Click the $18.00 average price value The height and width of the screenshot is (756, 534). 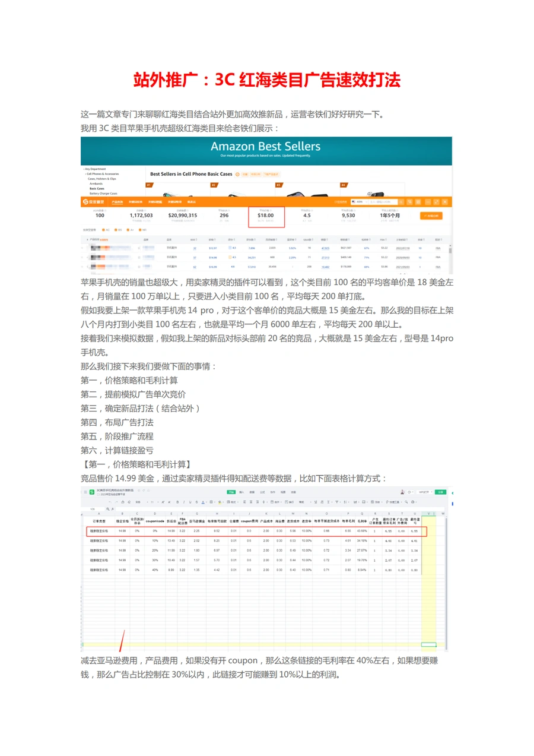pos(266,216)
